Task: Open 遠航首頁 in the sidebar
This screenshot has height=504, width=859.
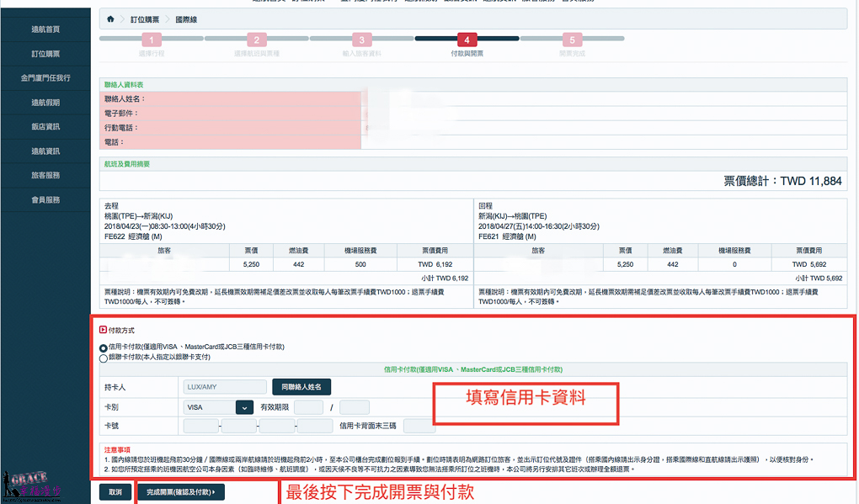Action: 45,29
